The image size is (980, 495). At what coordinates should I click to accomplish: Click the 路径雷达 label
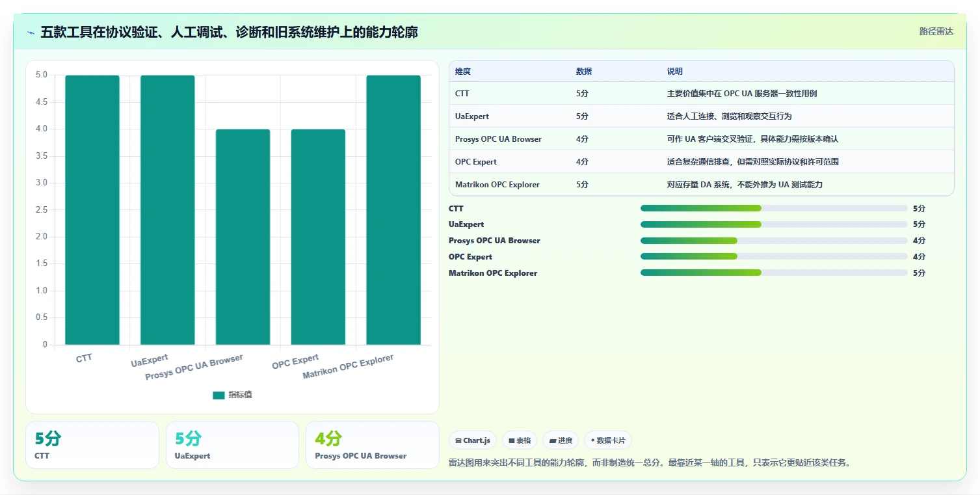936,31
